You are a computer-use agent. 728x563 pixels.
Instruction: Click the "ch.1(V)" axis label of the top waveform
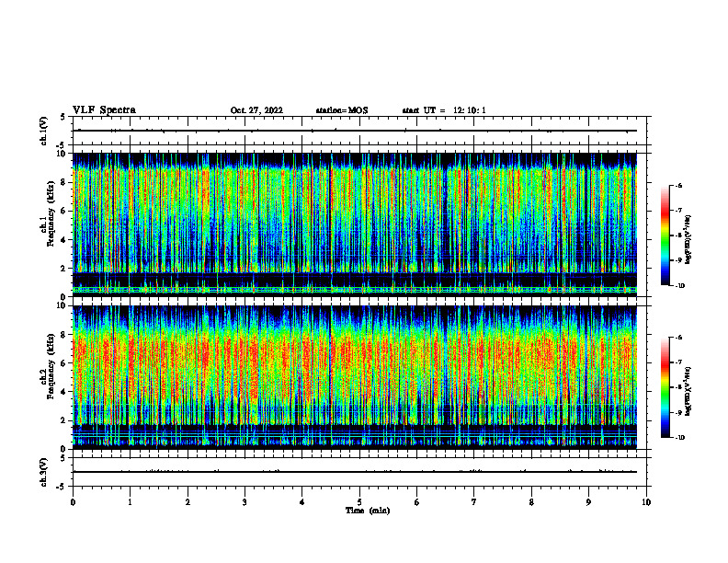coord(43,131)
